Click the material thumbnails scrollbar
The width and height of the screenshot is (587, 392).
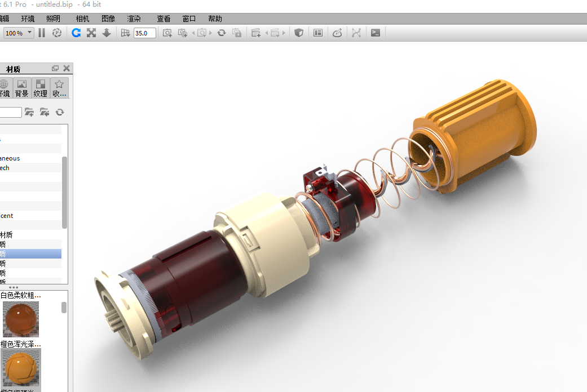point(64,308)
